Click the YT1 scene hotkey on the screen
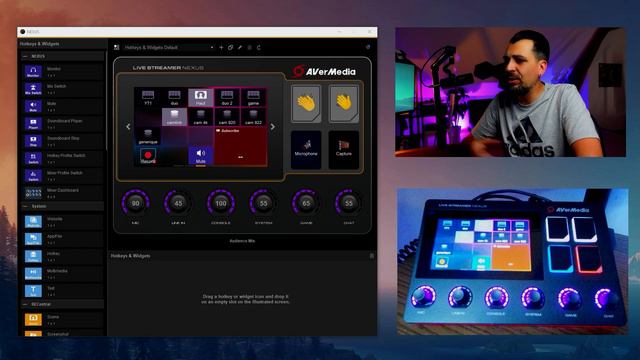Image resolution: width=640 pixels, height=360 pixels. [148, 98]
